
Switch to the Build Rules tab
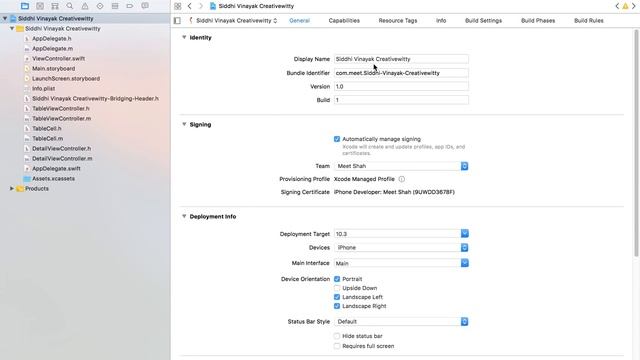click(x=589, y=20)
